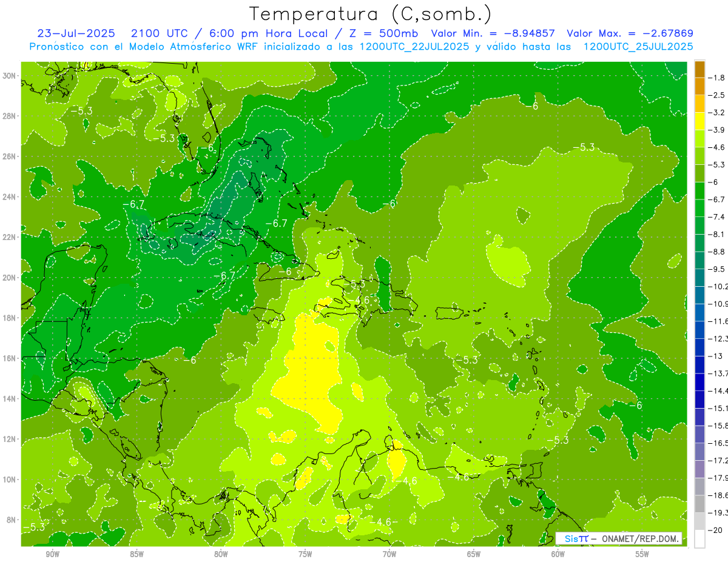Viewport: 728px width, 562px height.
Task: Pick the purple swatch between -17.2 and -17.9
Action: (700, 469)
